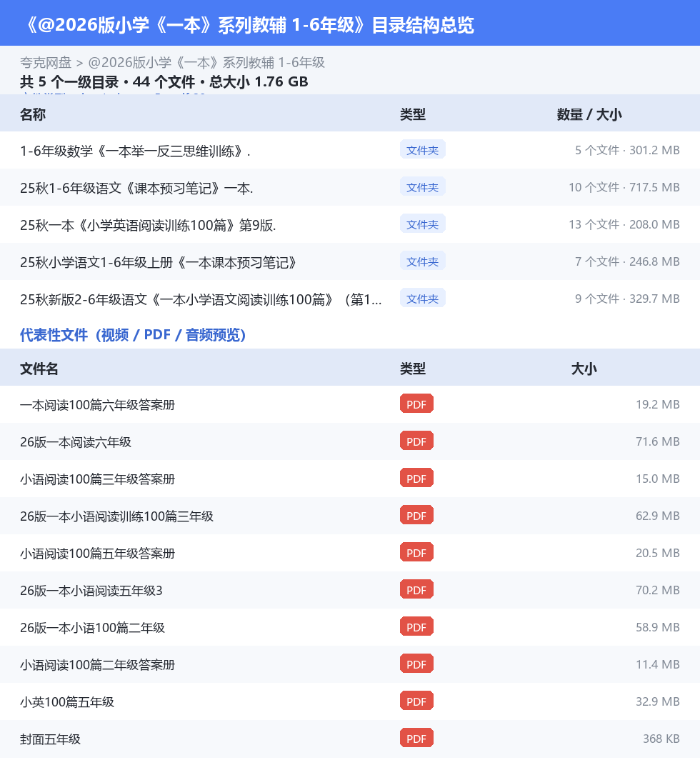Viewport: 700px width, 780px height.
Task: Select file 小语阅读100篇五年级答案册
Action: (x=98, y=554)
